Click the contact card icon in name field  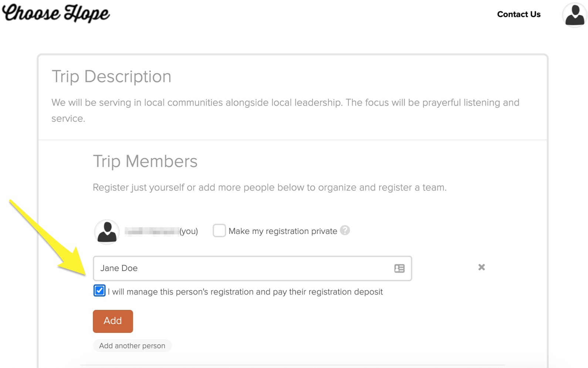[x=399, y=268]
